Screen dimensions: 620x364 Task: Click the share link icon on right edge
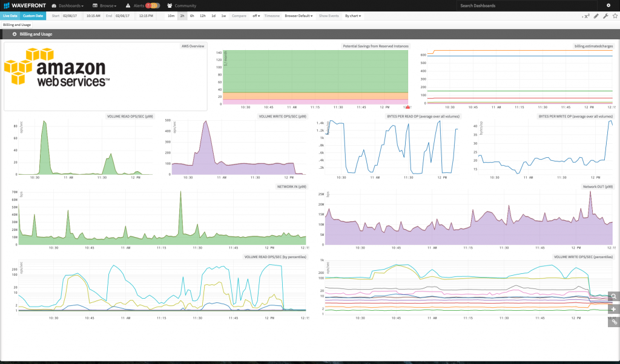point(613,321)
